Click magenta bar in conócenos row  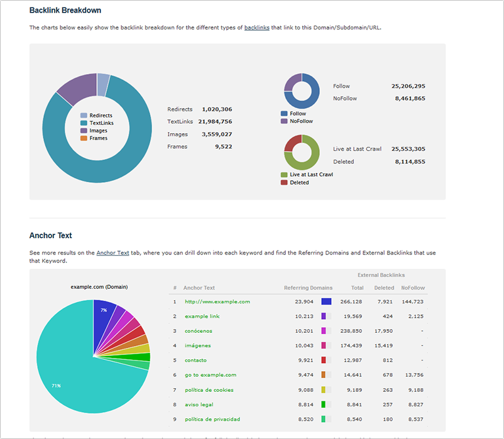(324, 331)
